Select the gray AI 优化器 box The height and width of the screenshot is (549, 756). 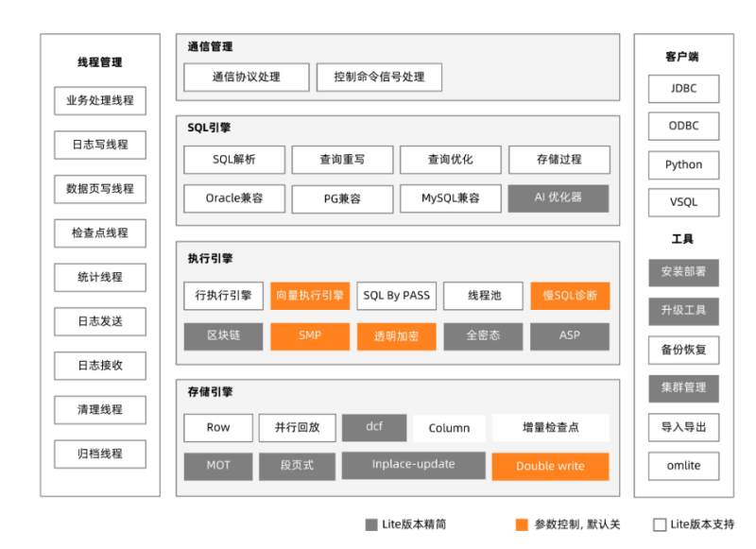(558, 198)
